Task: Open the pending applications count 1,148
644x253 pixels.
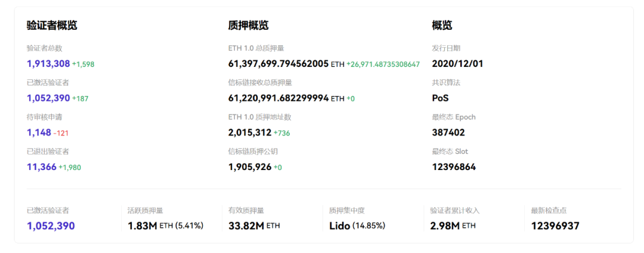Action: (39, 132)
